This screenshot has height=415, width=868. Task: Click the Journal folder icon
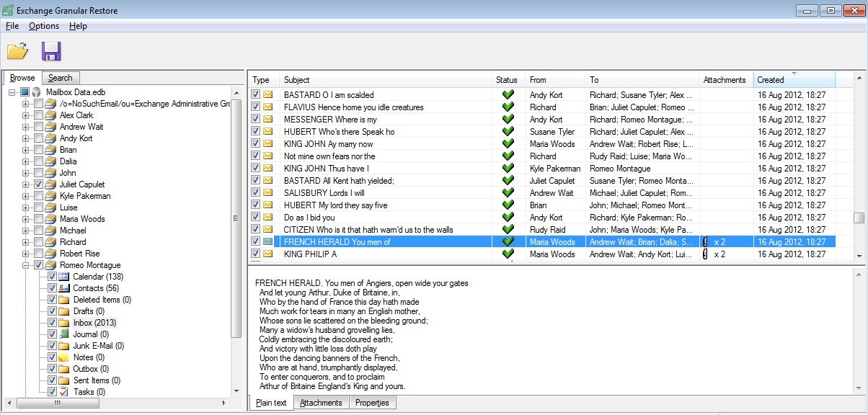[63, 334]
